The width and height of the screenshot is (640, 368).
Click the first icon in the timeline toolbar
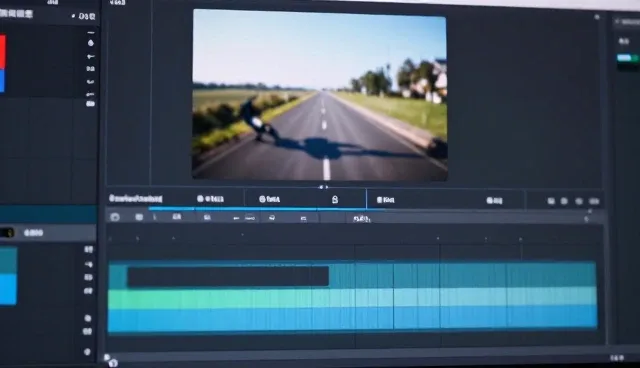pyautogui.click(x=115, y=217)
